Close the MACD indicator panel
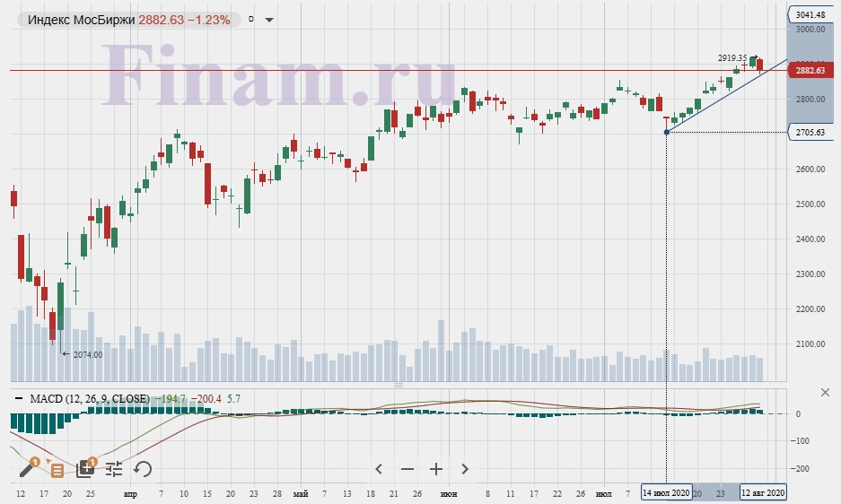 826,393
